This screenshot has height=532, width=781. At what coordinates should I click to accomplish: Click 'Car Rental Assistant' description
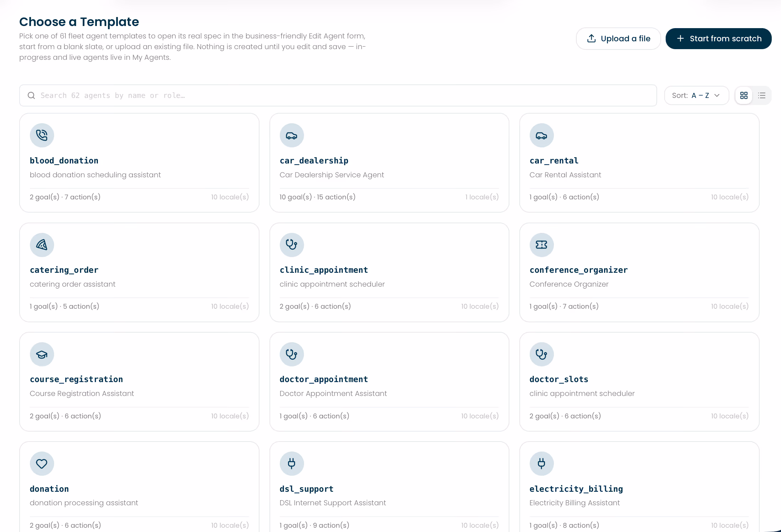point(565,175)
